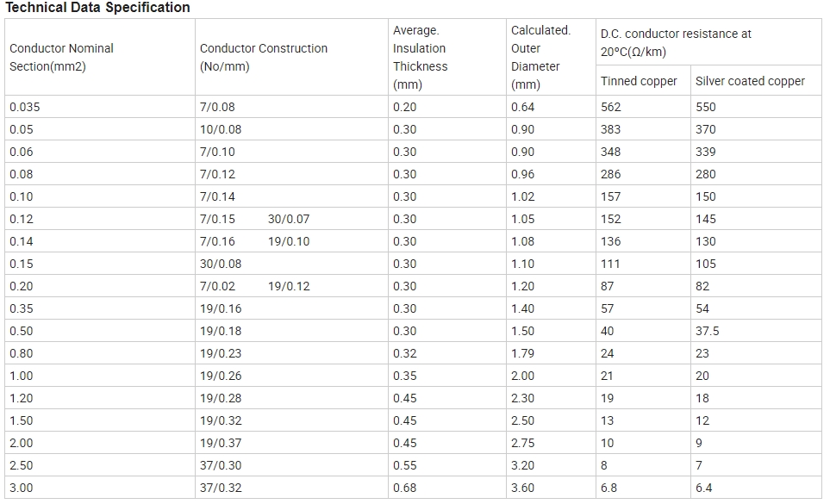Click the Technical Data Specification heading

pos(97,8)
